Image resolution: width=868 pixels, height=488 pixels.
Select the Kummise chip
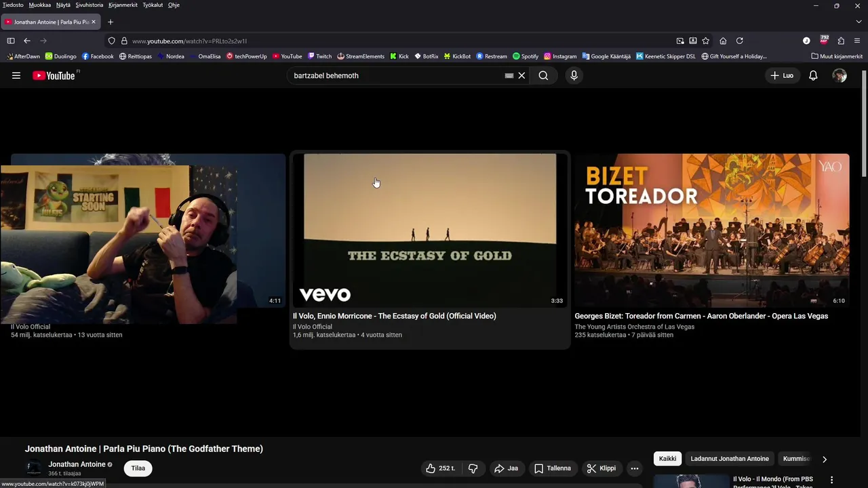click(x=796, y=459)
